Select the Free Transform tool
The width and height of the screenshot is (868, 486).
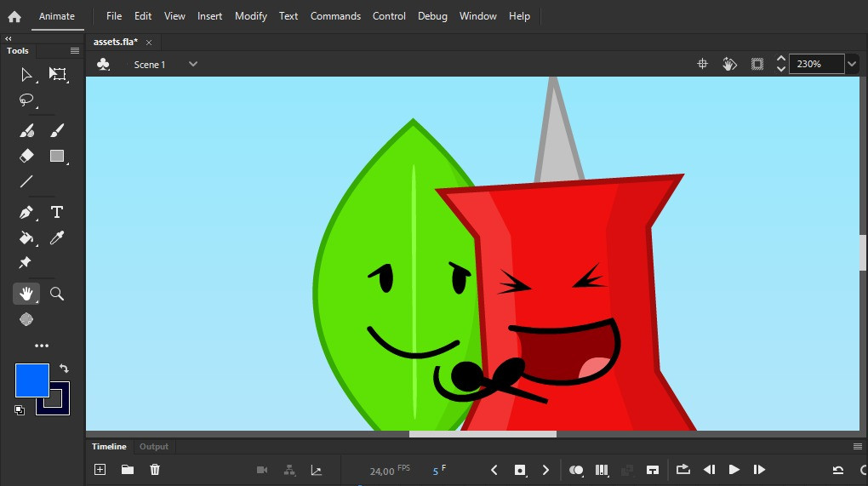click(57, 74)
